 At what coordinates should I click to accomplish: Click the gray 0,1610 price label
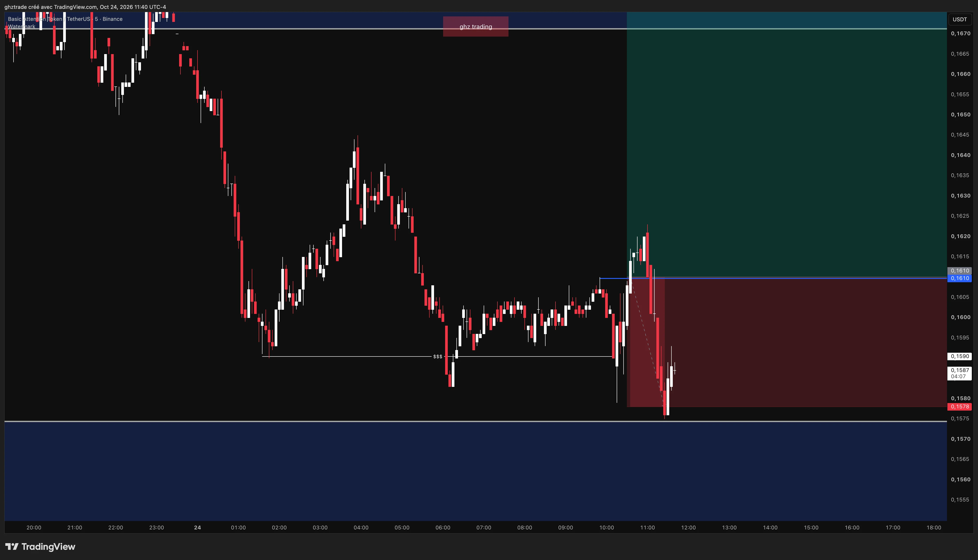pyautogui.click(x=960, y=271)
